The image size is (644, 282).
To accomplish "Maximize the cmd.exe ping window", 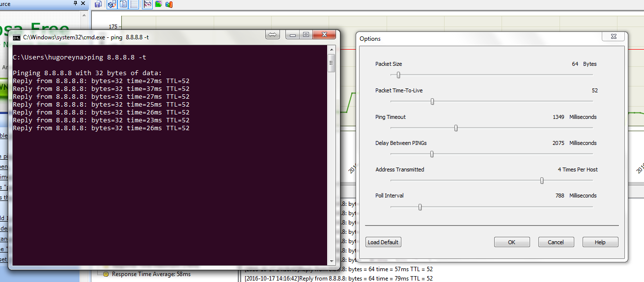I will coord(306,34).
